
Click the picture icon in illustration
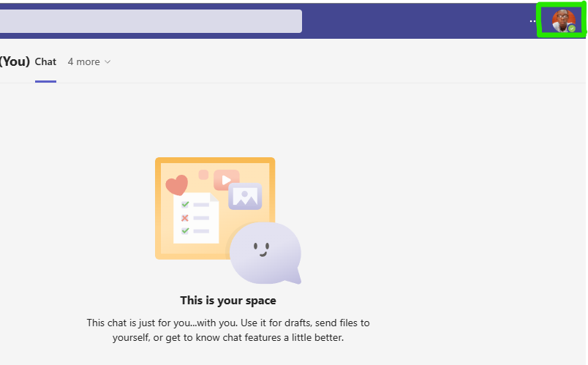(245, 196)
